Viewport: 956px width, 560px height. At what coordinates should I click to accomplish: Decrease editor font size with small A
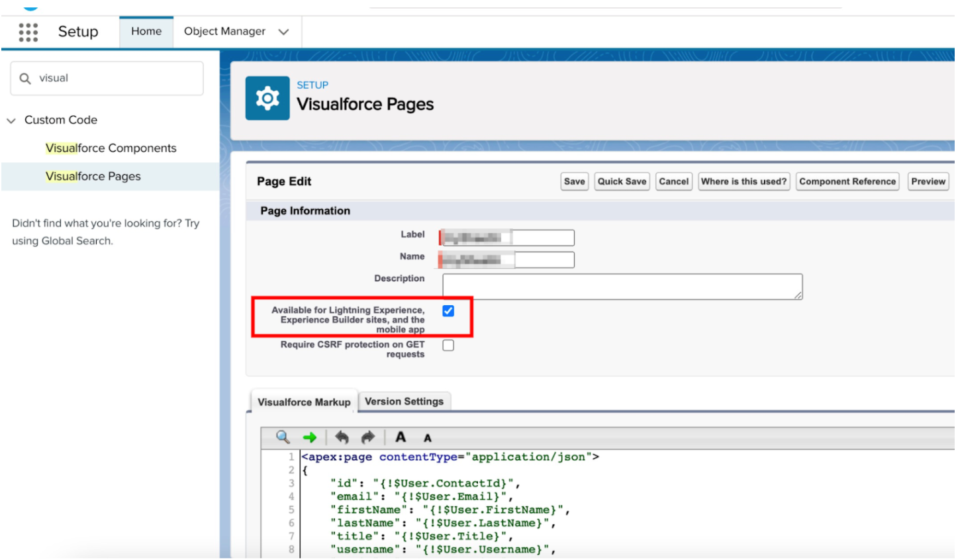(x=428, y=438)
